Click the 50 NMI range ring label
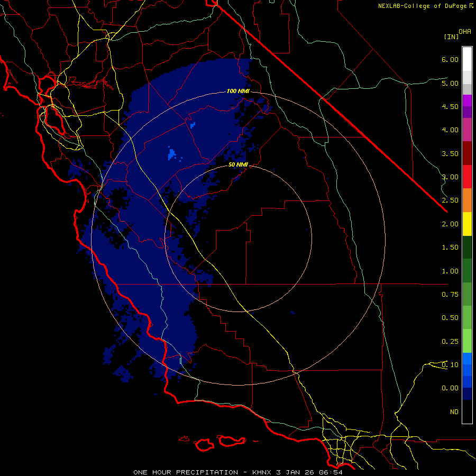 tap(238, 164)
